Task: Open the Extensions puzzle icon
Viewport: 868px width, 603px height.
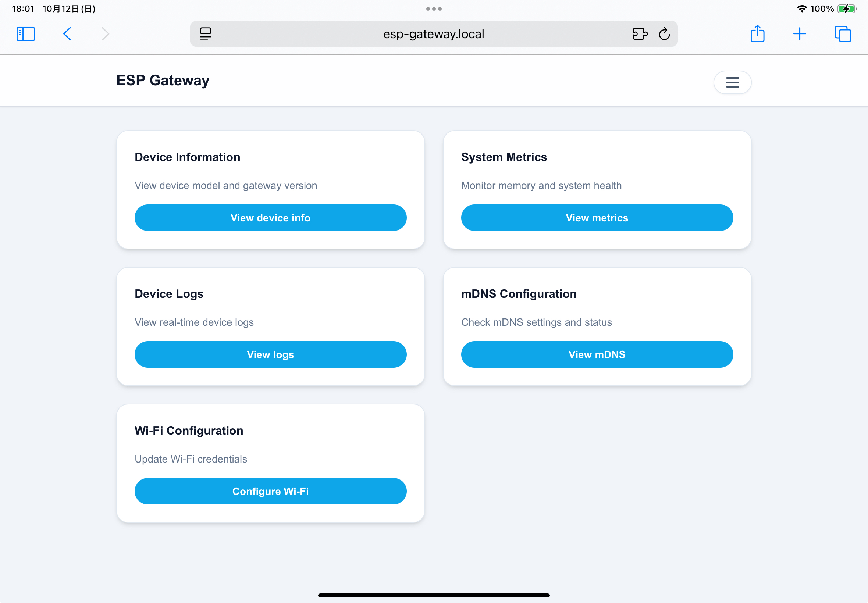Action: 640,33
